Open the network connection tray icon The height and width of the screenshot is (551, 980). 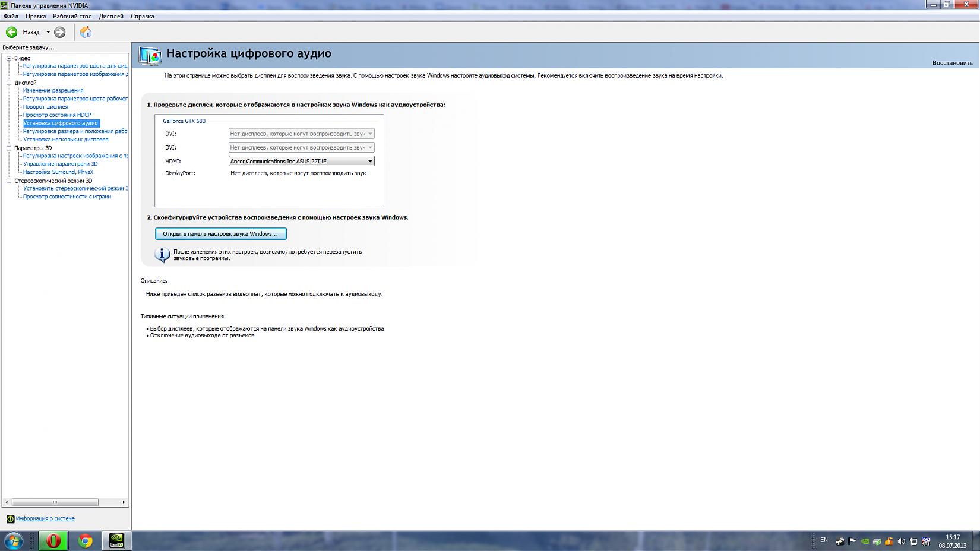tap(913, 541)
